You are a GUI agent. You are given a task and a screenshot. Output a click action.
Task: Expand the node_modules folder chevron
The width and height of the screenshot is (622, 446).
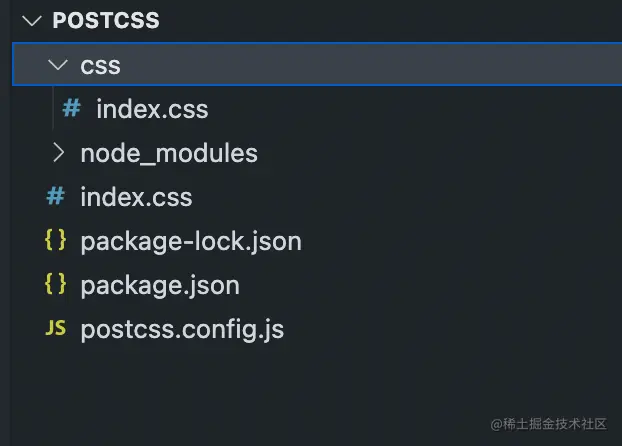tap(58, 153)
